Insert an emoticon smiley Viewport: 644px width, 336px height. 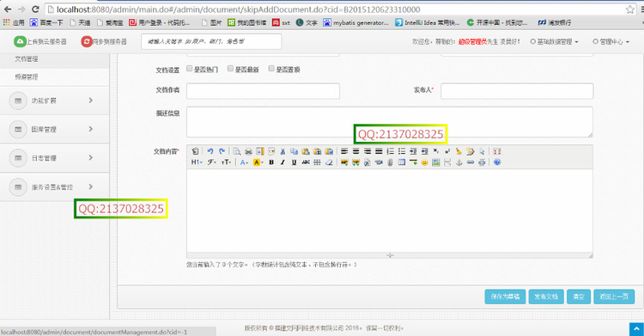tap(425, 162)
